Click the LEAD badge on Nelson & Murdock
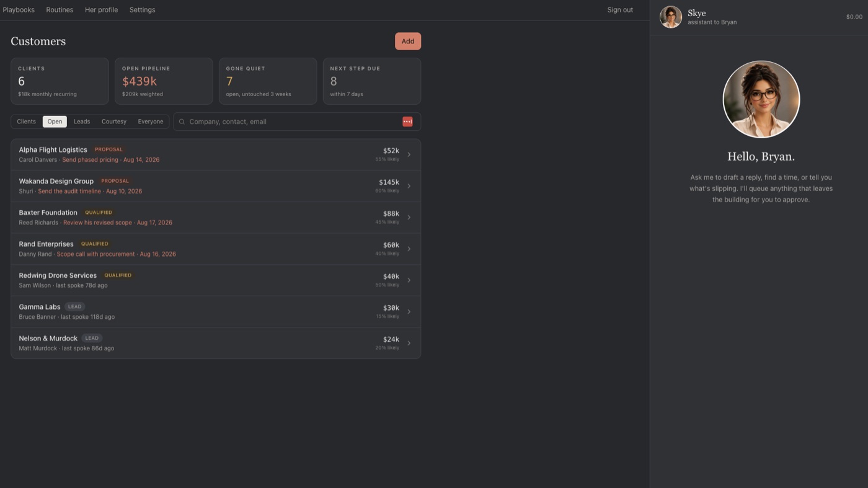Screen dimensions: 868x488 pyautogui.click(x=92, y=339)
